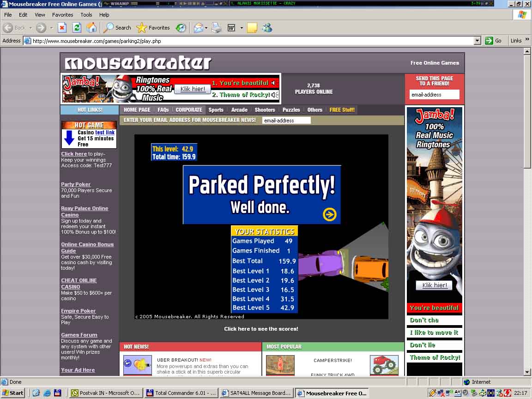Open the Shooters games category
Viewport: 532px width, 399px height.
point(265,110)
